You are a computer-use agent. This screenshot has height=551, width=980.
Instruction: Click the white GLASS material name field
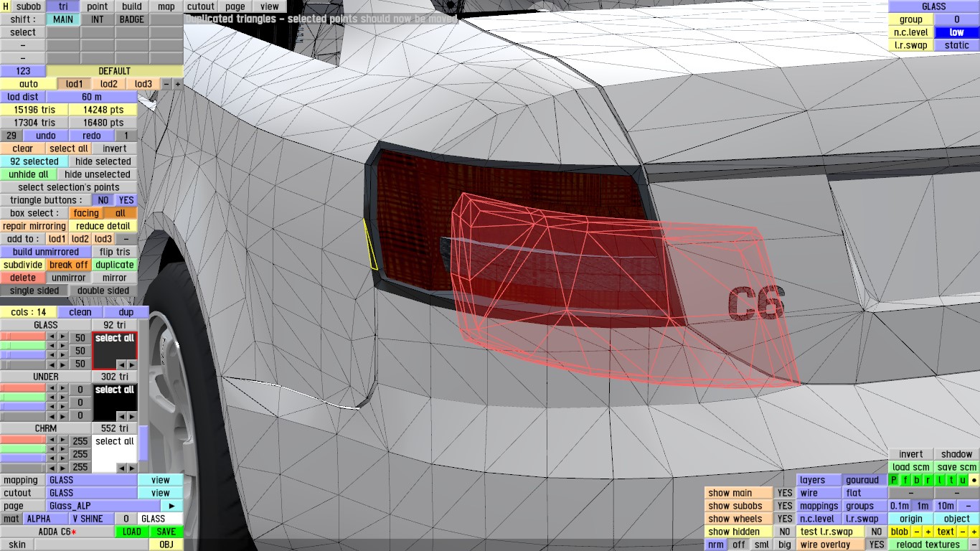[x=161, y=519]
